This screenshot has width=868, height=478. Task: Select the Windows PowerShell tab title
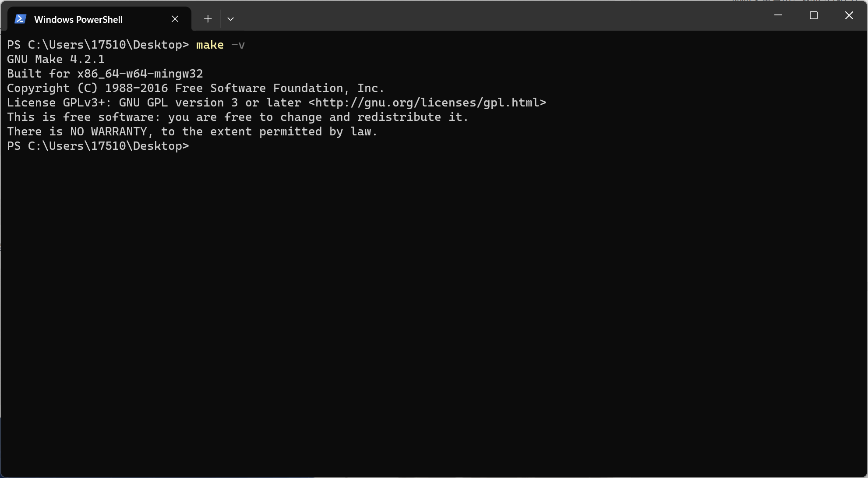pyautogui.click(x=78, y=19)
